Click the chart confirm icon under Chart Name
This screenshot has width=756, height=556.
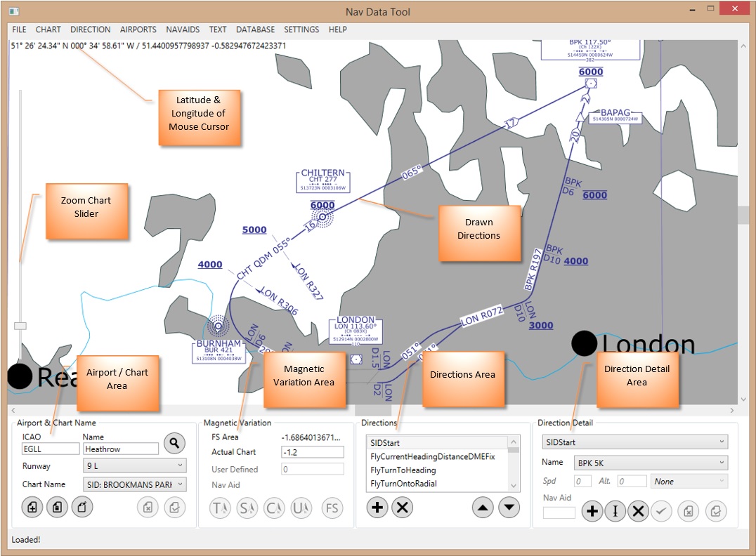(174, 508)
